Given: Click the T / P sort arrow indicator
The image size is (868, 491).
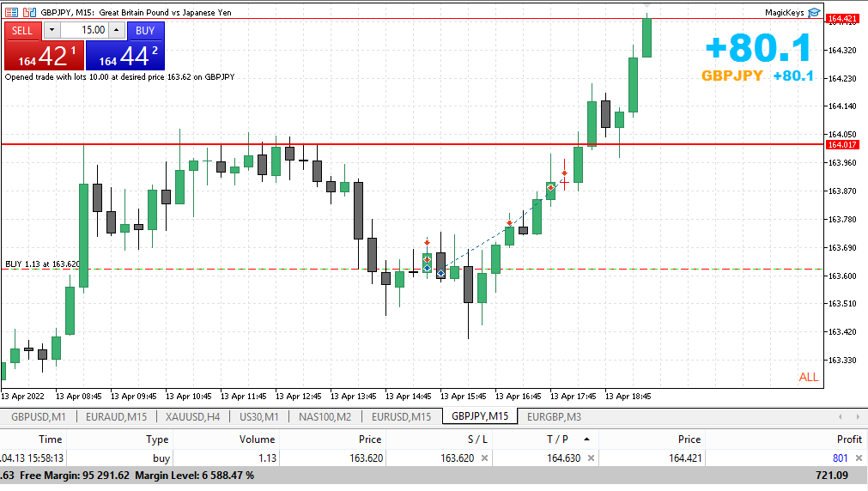Looking at the screenshot, I should 586,439.
